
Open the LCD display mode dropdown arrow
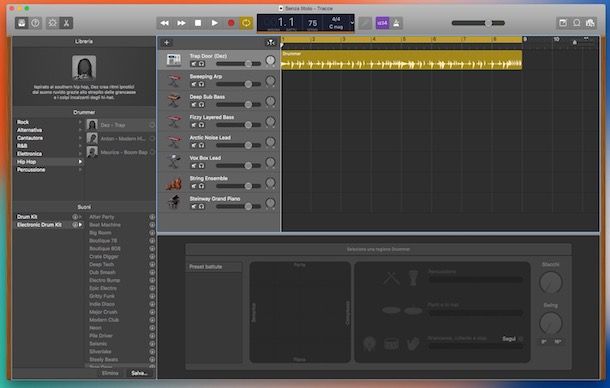click(352, 23)
